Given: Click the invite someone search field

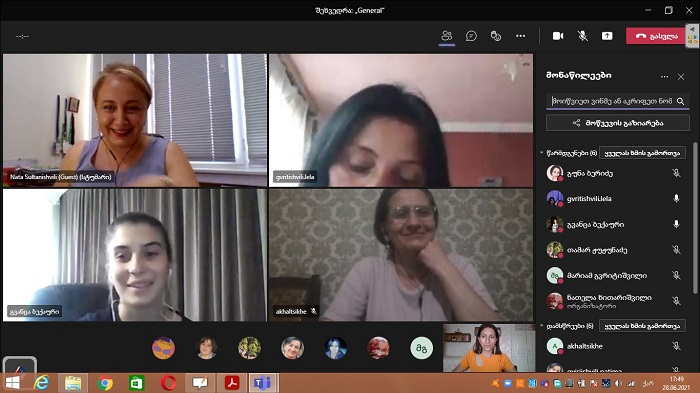Looking at the screenshot, I should (x=612, y=101).
